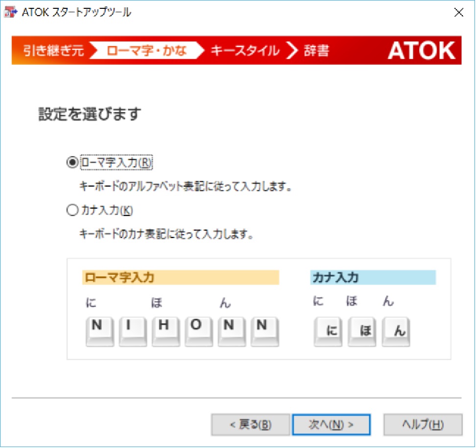Click the ATOK startup tool title bar icon
Viewport: 476px width, 448px height.
point(11,12)
